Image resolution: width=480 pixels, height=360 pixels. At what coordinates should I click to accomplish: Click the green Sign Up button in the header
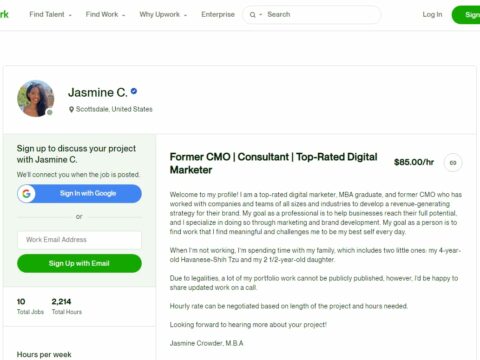click(x=466, y=15)
